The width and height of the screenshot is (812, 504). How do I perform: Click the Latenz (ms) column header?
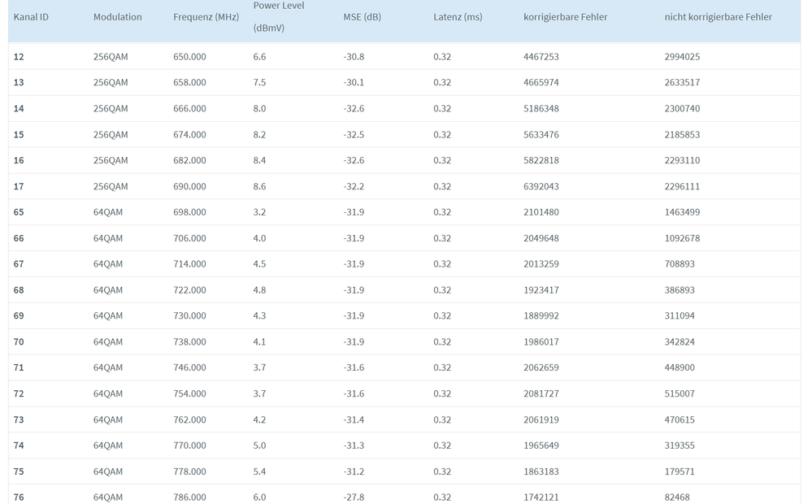pyautogui.click(x=458, y=17)
